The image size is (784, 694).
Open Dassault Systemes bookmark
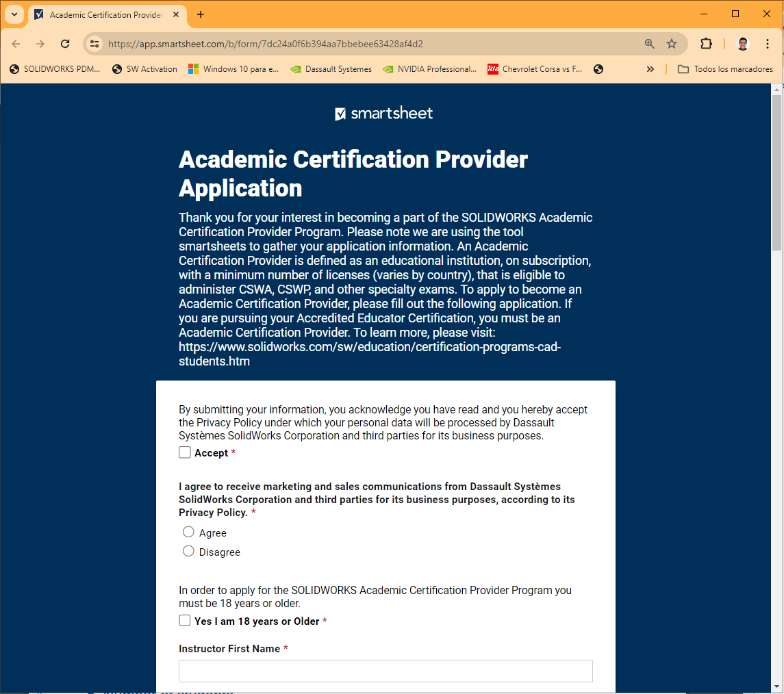pyautogui.click(x=331, y=69)
